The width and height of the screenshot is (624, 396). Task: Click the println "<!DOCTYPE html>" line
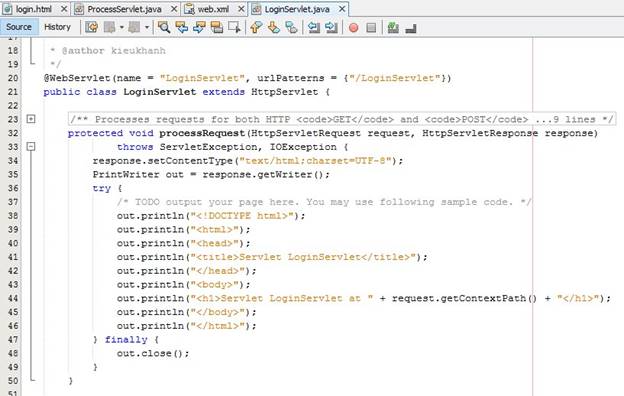click(x=211, y=216)
